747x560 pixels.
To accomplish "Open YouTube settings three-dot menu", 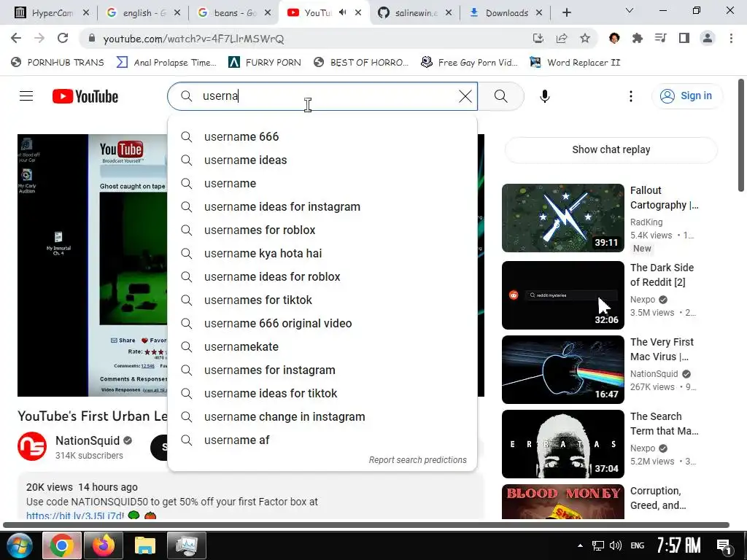I will (x=631, y=96).
